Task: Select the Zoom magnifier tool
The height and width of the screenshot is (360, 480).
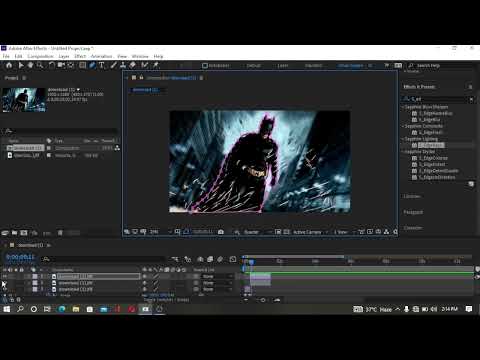Action: tap(40, 65)
